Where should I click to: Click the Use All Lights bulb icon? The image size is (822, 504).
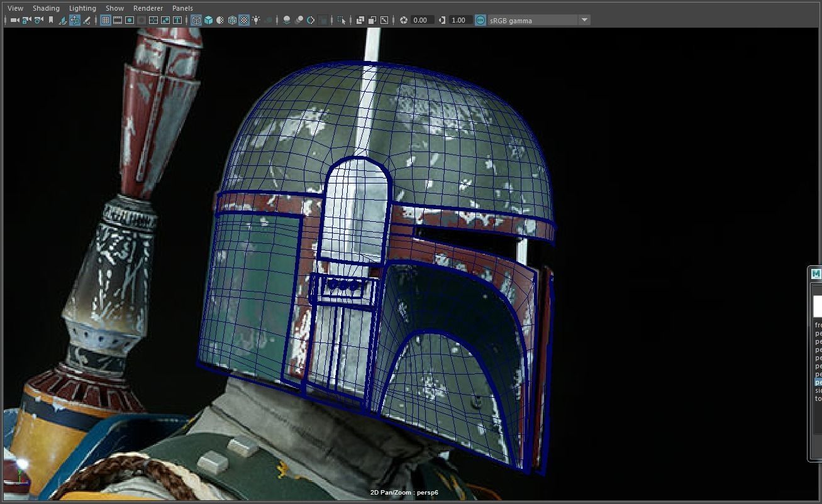pyautogui.click(x=256, y=20)
